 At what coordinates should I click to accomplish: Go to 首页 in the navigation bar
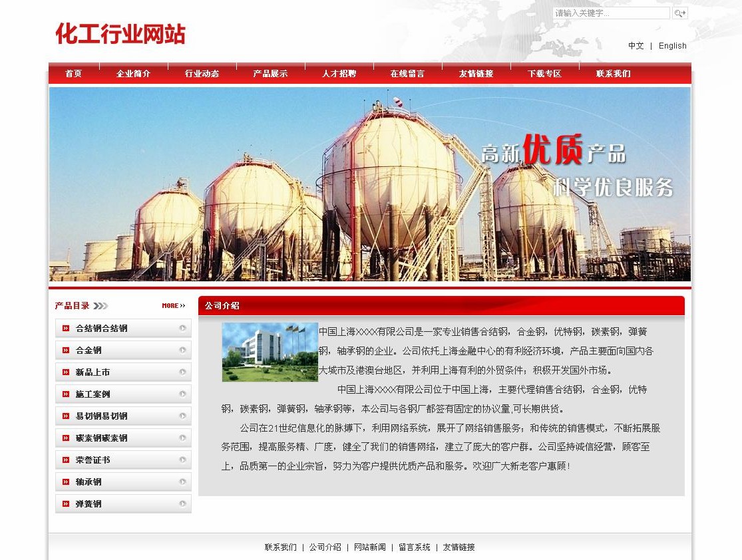[73, 74]
